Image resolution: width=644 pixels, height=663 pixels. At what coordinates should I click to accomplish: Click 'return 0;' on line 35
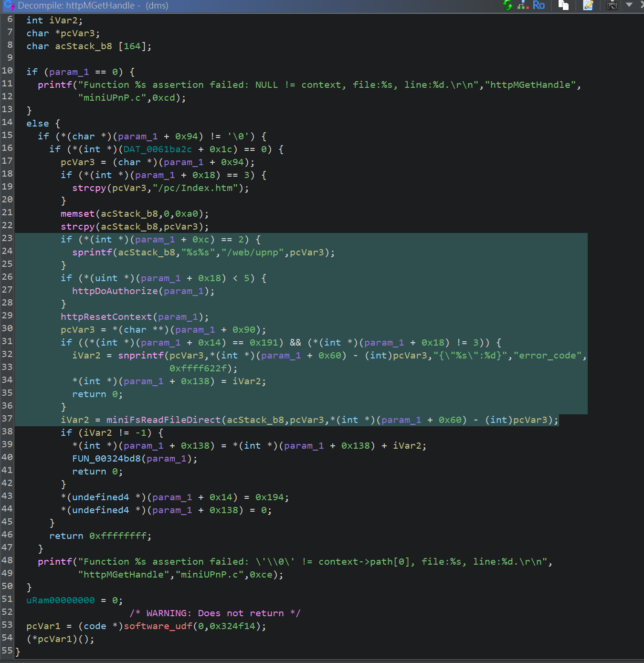[97, 394]
